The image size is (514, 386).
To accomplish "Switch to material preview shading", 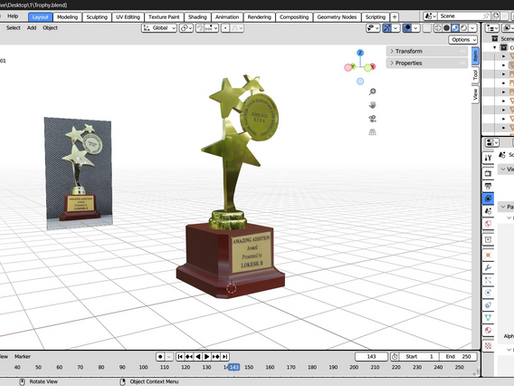I will (455, 28).
